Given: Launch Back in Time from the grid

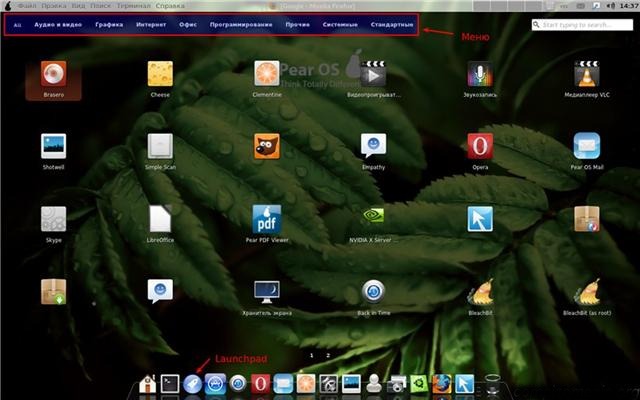Looking at the screenshot, I should (x=373, y=292).
